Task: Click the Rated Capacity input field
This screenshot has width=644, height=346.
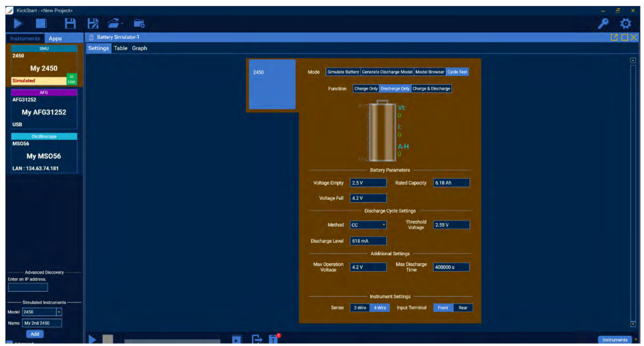Action: pyautogui.click(x=451, y=183)
